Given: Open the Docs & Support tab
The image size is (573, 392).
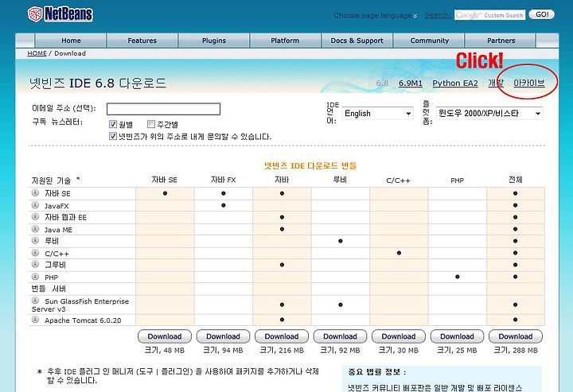Looking at the screenshot, I should point(357,41).
